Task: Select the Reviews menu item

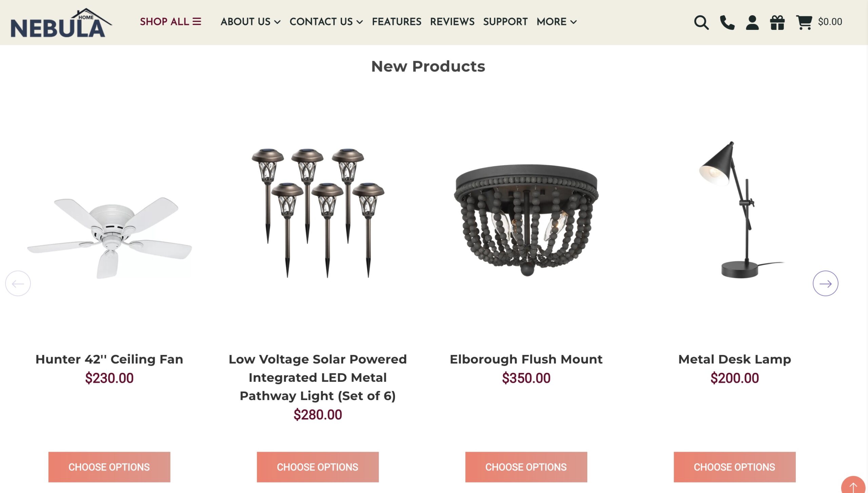Action: pyautogui.click(x=452, y=22)
